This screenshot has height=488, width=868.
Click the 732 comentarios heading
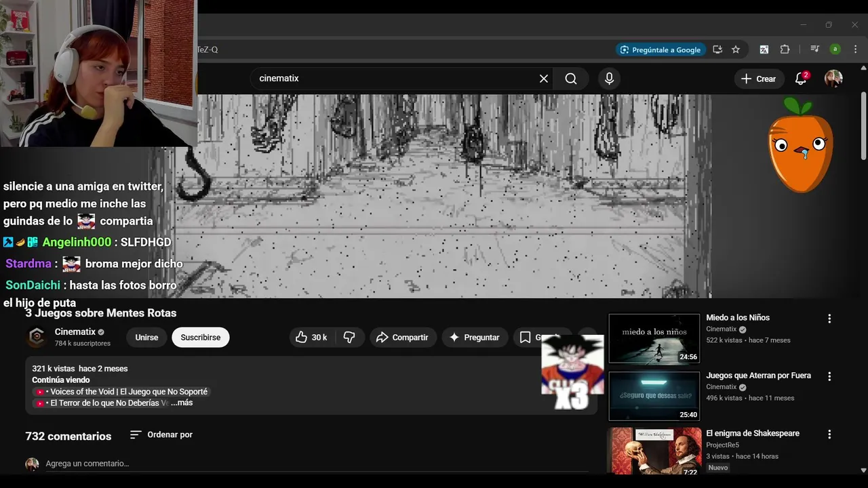pos(68,436)
